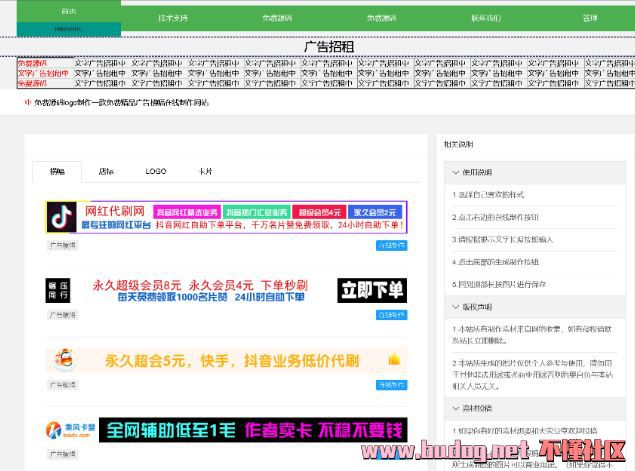Open the 永久超会5元 快手 抖音业务 banner template
The height and width of the screenshot is (471, 635).
226,360
